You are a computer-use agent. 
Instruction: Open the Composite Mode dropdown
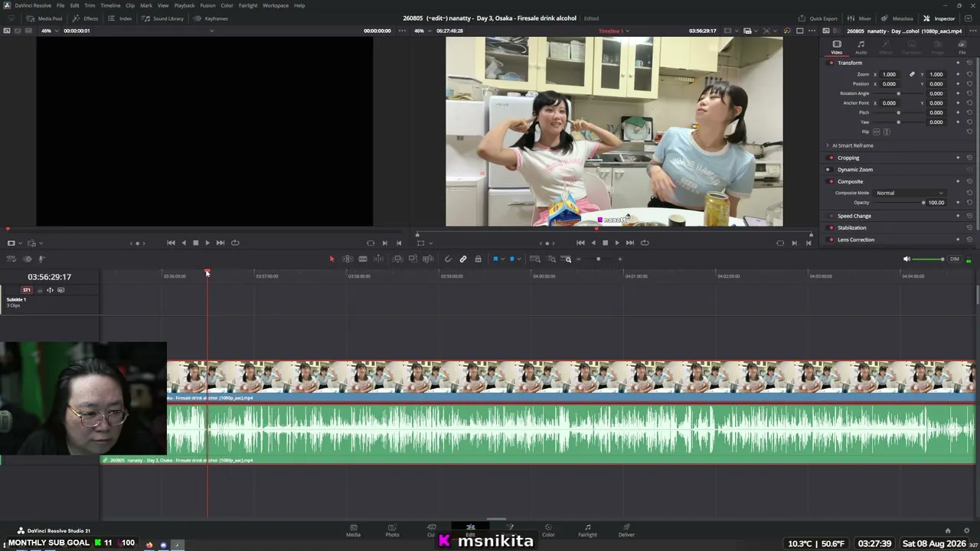[x=910, y=193]
